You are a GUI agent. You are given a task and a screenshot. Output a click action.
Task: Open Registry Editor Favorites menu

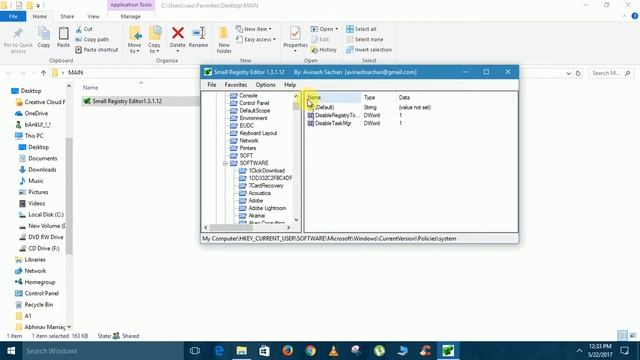coord(236,85)
